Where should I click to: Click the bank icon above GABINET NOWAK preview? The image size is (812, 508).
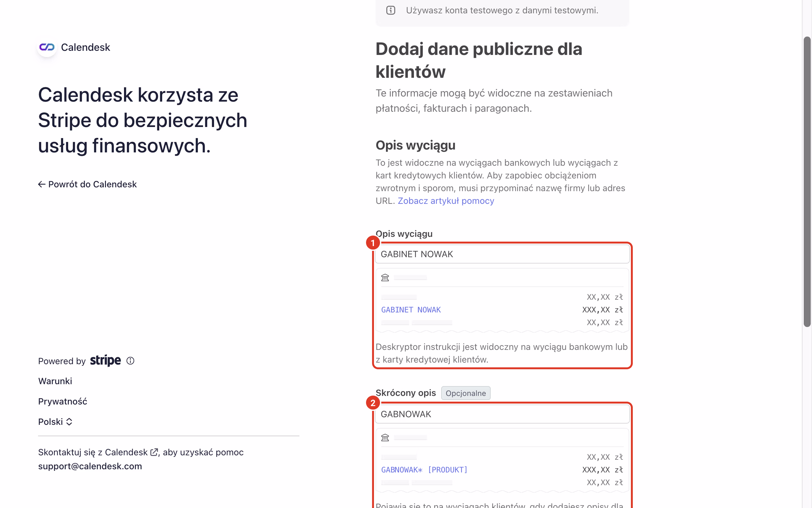click(x=385, y=277)
